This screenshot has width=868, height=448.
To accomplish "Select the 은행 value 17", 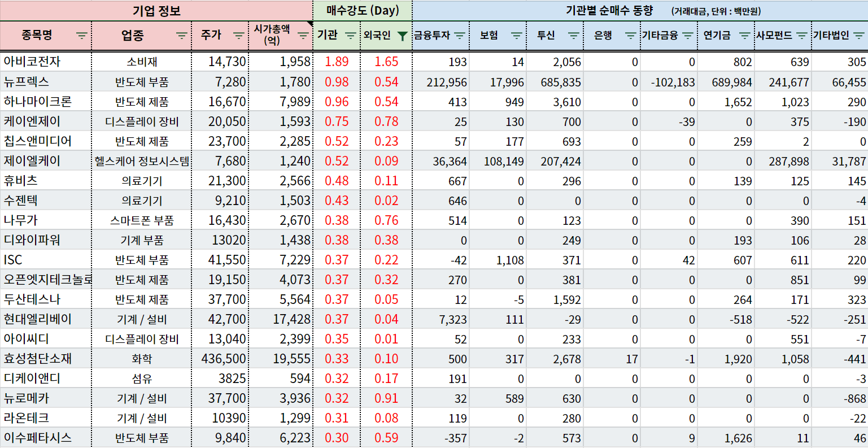I will [x=612, y=359].
